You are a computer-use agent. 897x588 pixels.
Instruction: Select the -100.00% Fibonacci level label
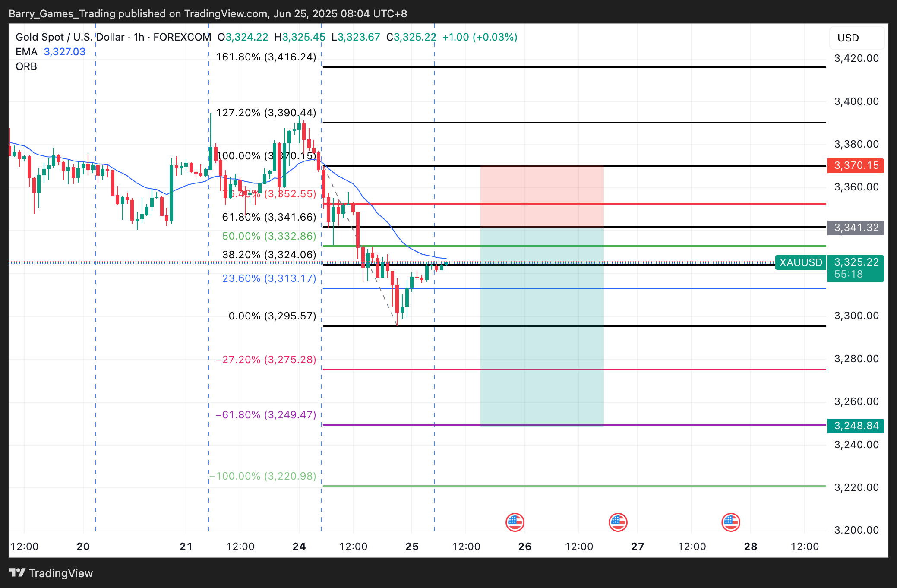pos(263,476)
